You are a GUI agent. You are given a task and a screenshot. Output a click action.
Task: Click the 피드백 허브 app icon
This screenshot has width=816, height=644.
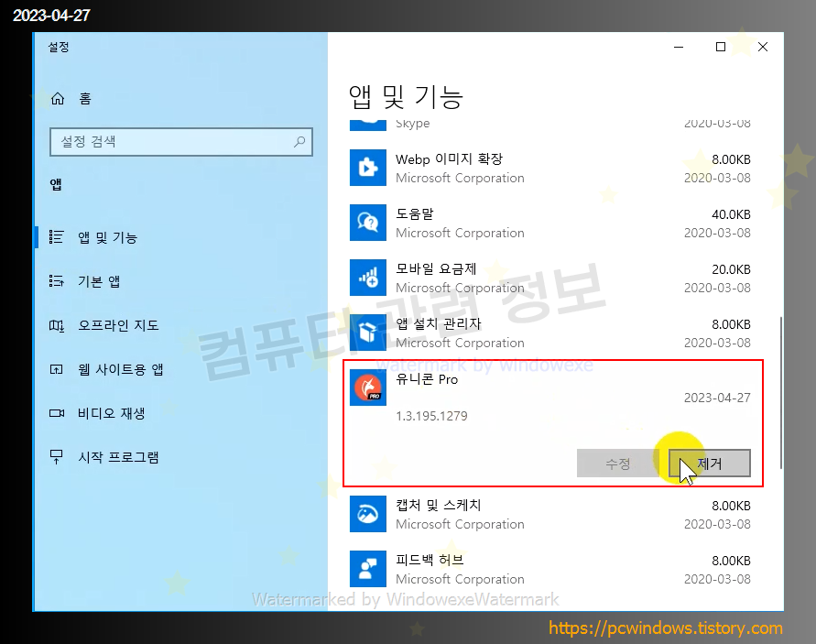pos(368,569)
